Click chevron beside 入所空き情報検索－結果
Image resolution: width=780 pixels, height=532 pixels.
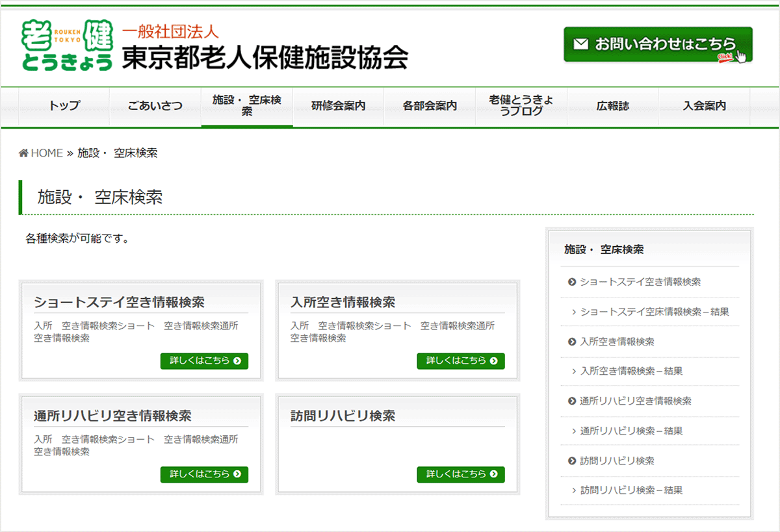tap(574, 372)
